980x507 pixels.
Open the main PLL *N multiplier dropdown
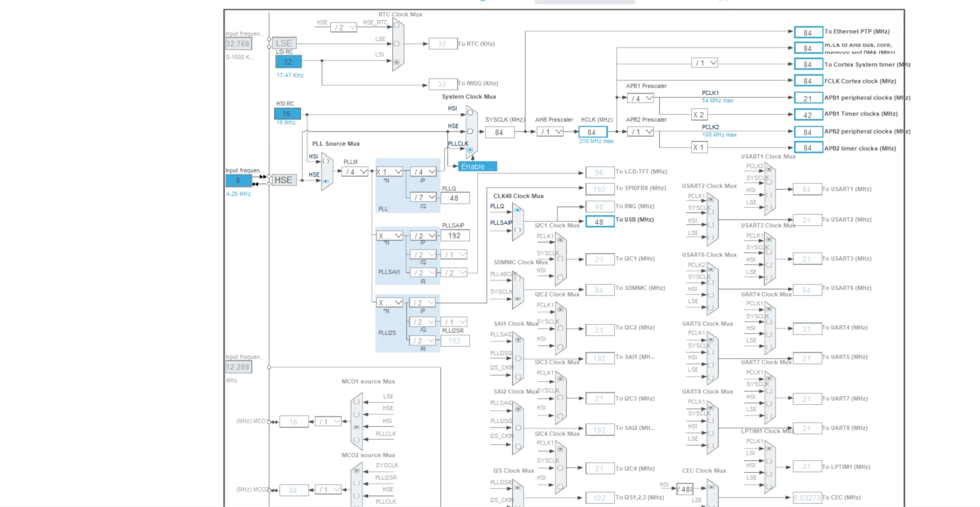pyautogui.click(x=389, y=172)
